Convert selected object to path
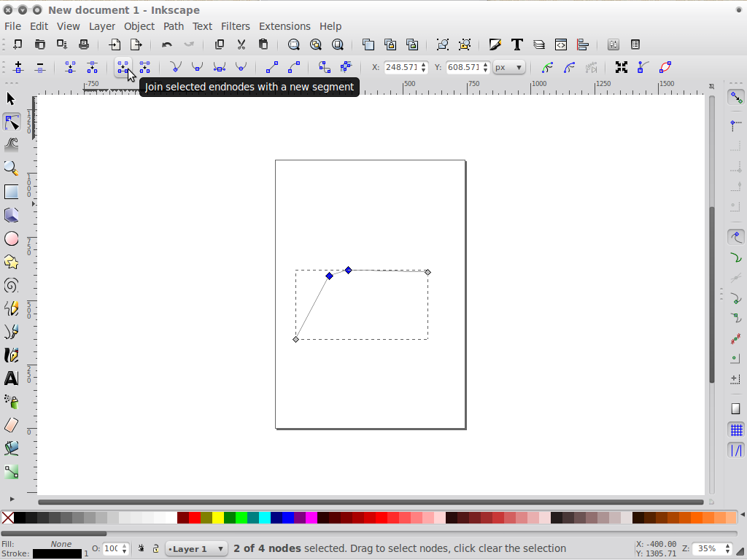Image resolution: width=747 pixels, height=560 pixels. click(325, 68)
